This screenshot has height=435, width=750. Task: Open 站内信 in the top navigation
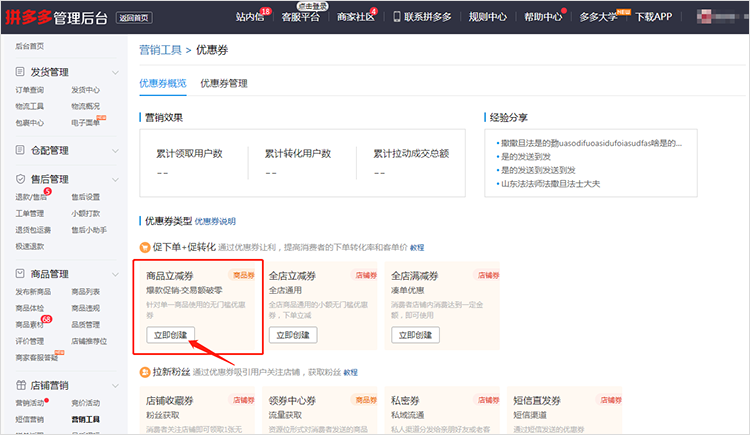coord(250,17)
